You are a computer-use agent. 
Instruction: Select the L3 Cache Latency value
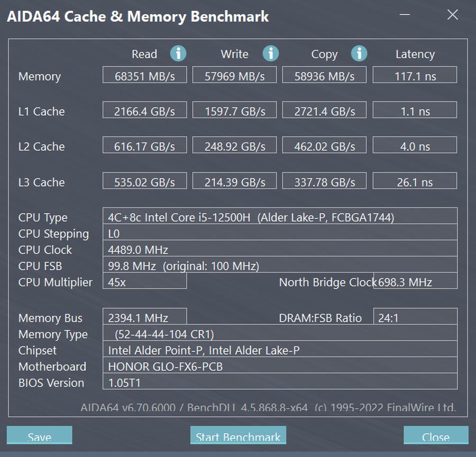(x=414, y=180)
